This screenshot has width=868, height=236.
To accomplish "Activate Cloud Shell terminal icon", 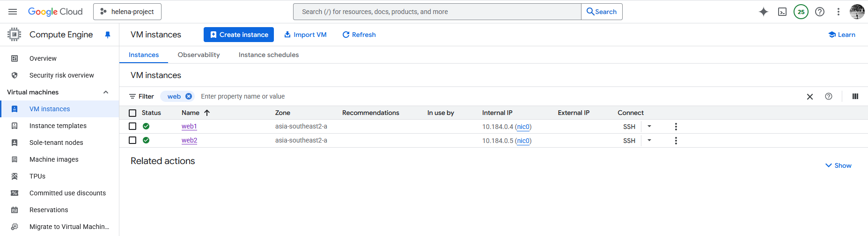I will click(782, 12).
